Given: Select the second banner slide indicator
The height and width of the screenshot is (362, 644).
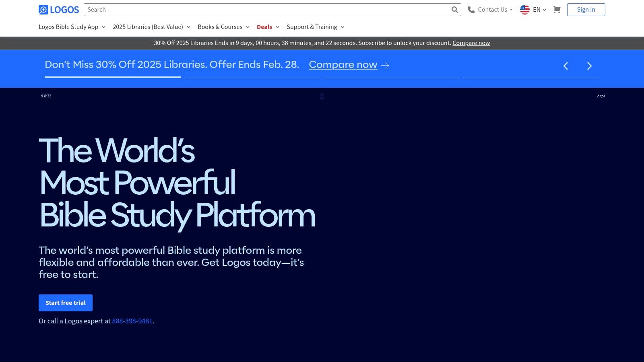Looking at the screenshot, I should coord(252,77).
